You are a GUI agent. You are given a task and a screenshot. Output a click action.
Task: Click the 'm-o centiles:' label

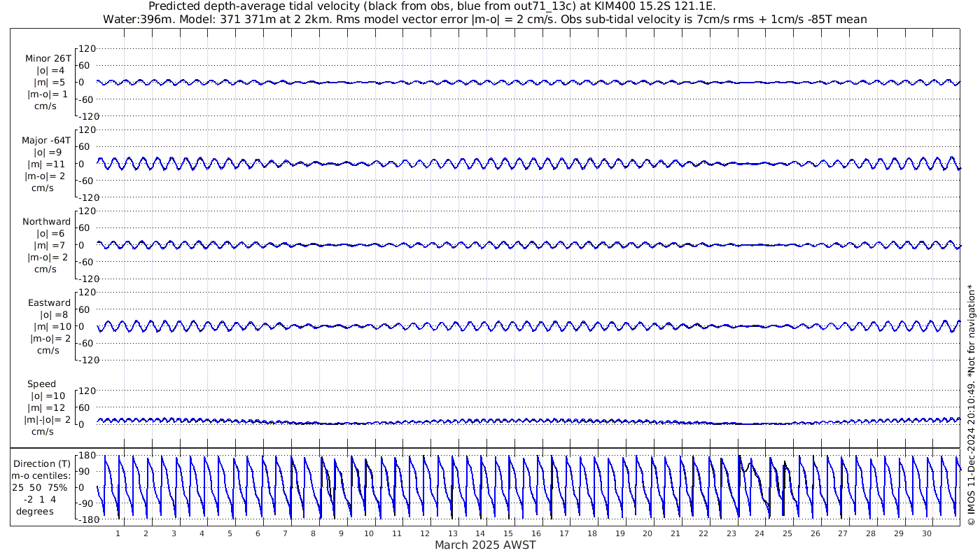(x=42, y=475)
